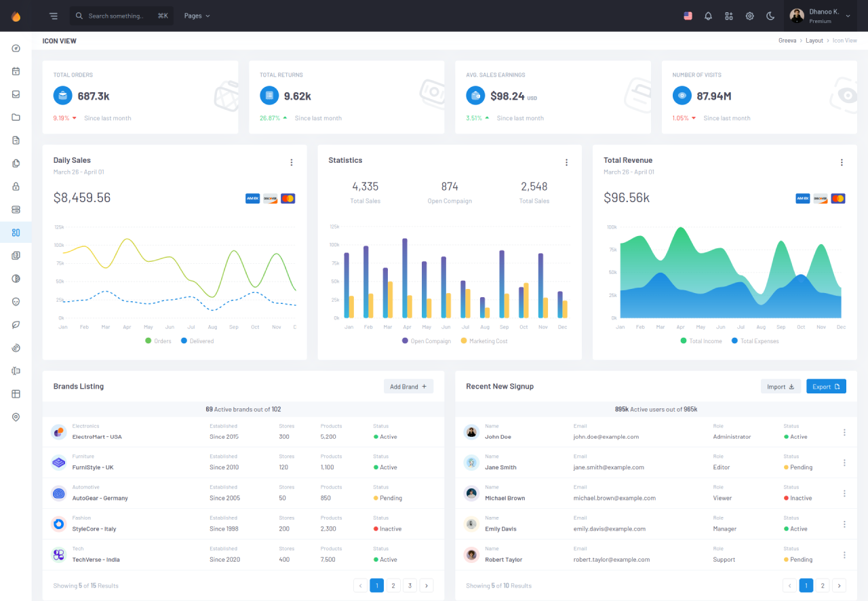Open the single document sidebar icon

pyautogui.click(x=16, y=140)
